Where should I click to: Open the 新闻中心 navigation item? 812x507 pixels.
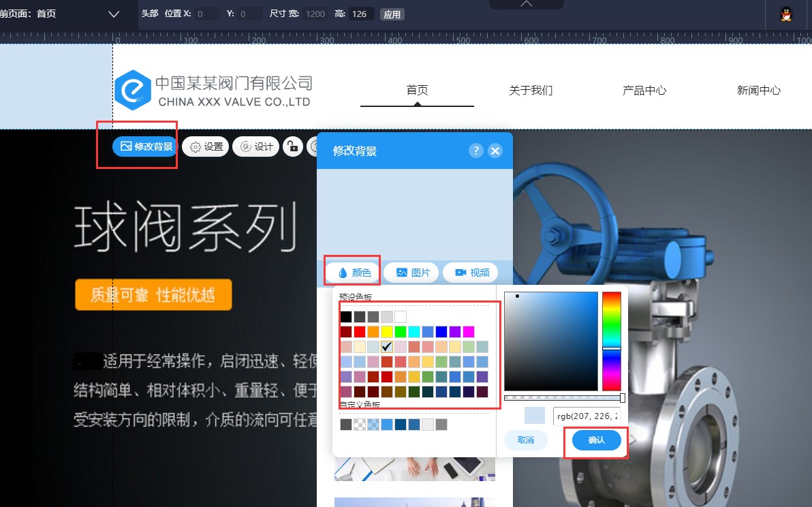point(759,90)
